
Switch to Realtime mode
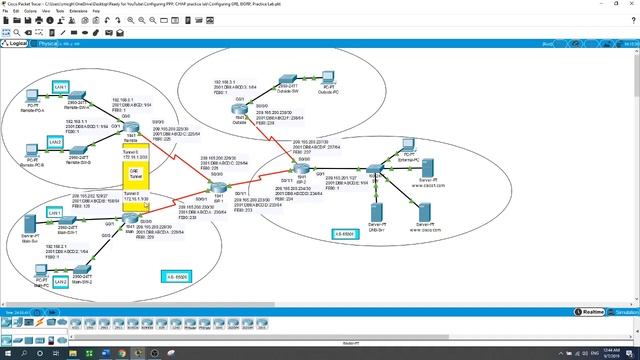(x=589, y=312)
